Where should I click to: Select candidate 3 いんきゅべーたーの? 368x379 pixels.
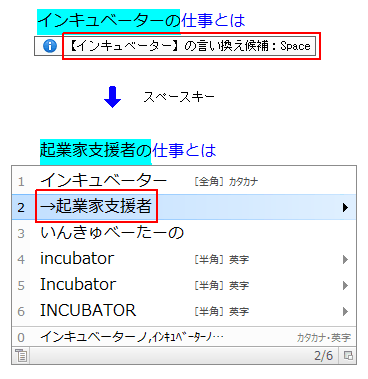tap(184, 233)
